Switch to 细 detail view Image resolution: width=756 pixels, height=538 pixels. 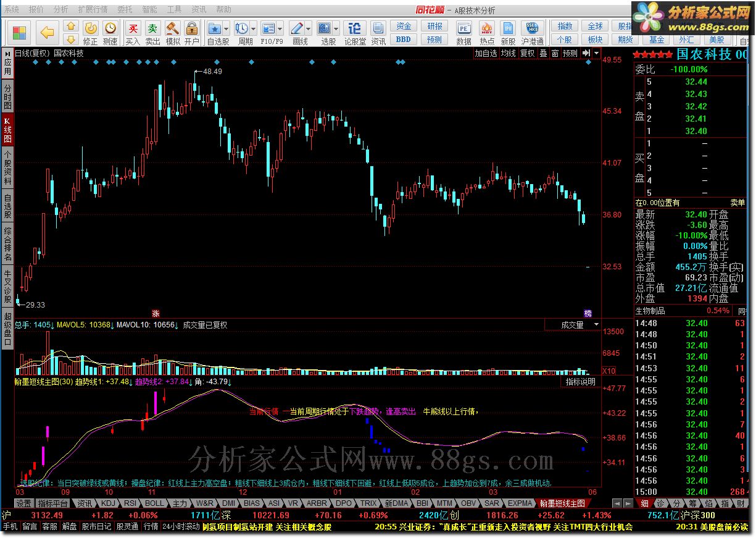click(645, 503)
